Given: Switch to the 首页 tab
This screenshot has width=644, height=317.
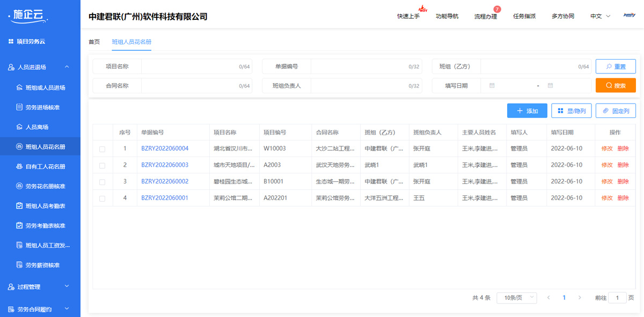Looking at the screenshot, I should (x=94, y=41).
